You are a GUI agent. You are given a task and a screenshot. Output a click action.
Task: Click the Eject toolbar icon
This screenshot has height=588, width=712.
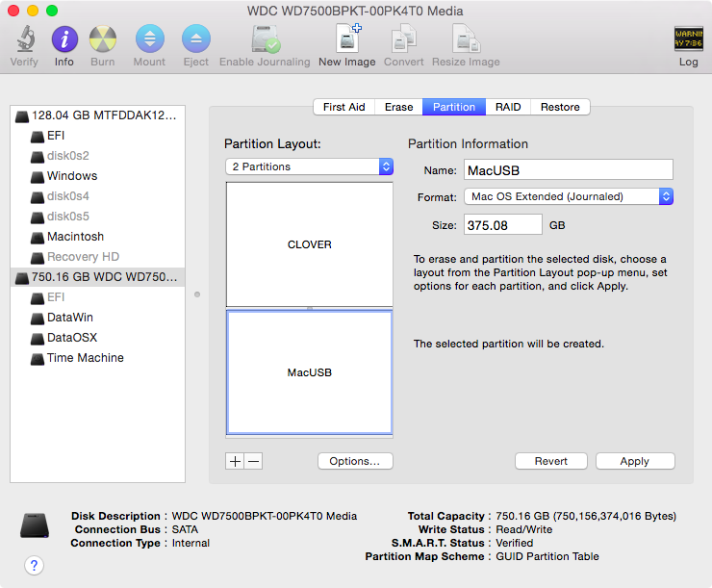tap(195, 39)
